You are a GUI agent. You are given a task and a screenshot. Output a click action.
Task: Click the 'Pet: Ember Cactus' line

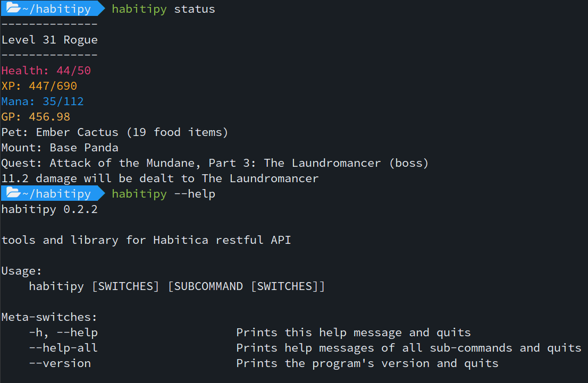pyautogui.click(x=115, y=132)
